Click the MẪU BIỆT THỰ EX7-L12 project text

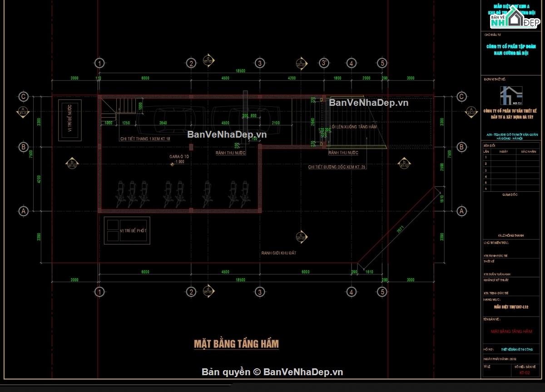[511, 308]
